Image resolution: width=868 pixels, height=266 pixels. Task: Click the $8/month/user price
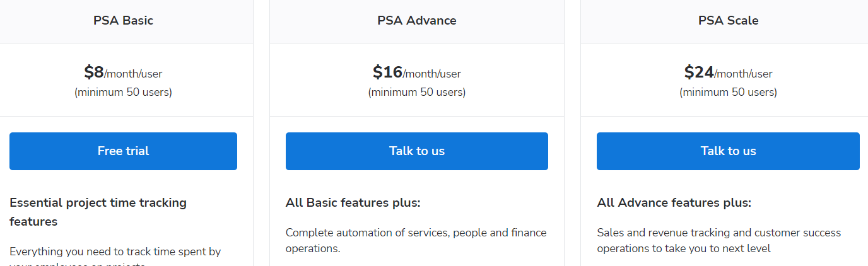click(x=123, y=72)
